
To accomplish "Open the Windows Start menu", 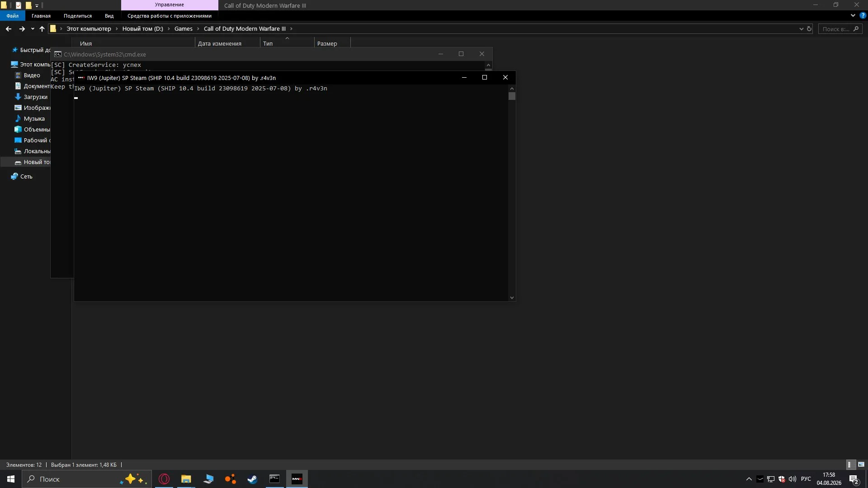I will (11, 479).
